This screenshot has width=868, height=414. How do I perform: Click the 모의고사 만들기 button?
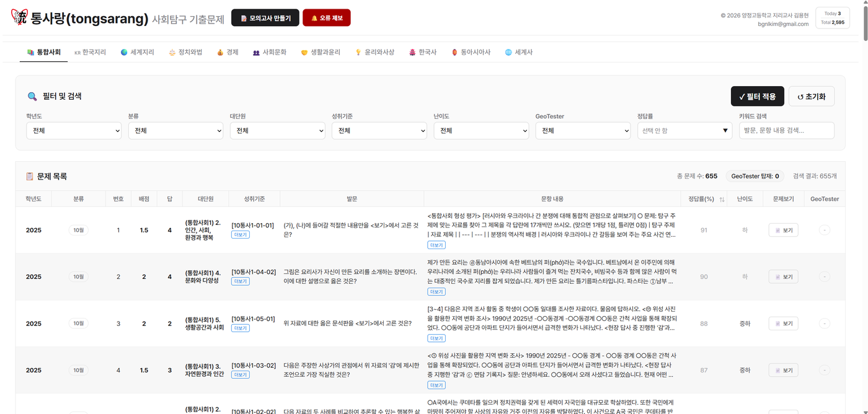(x=265, y=18)
